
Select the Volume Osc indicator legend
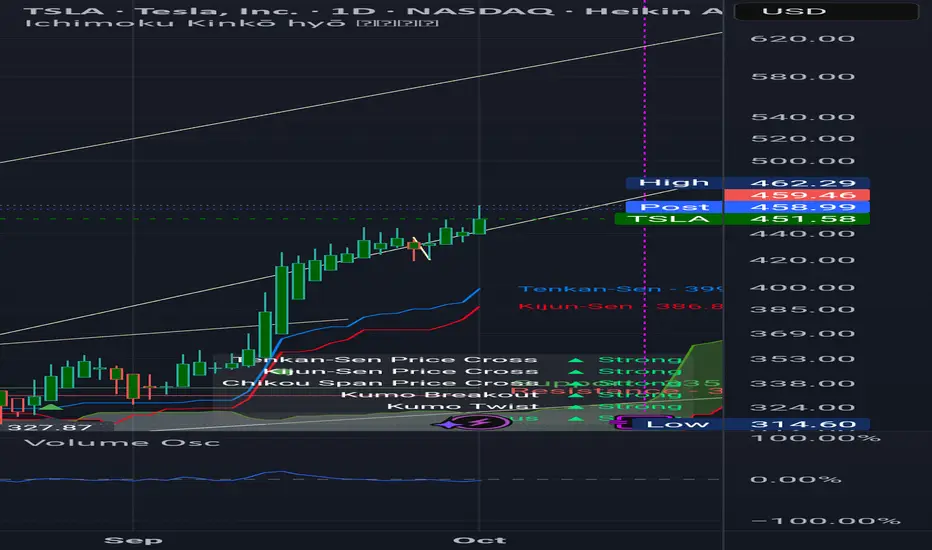click(x=122, y=442)
